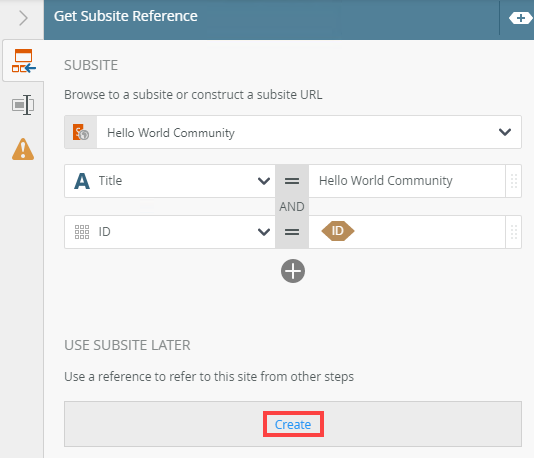Click the ID row drag handle

pyautogui.click(x=514, y=232)
